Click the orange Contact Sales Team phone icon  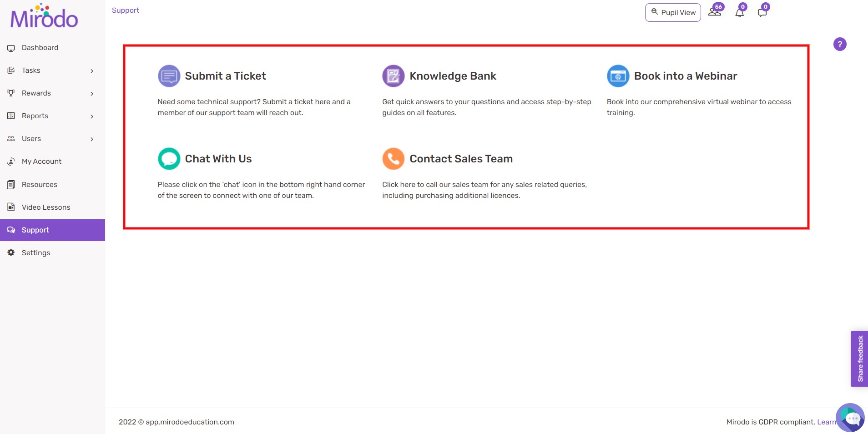click(394, 159)
